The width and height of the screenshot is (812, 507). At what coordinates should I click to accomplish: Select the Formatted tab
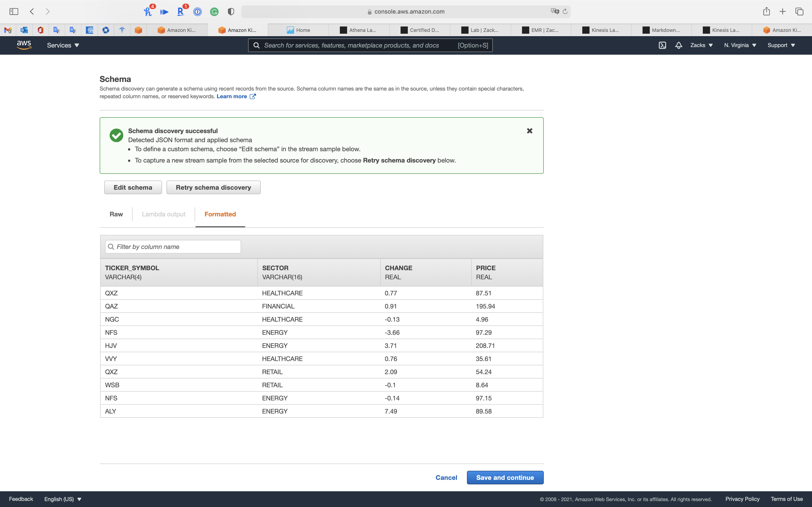220,214
